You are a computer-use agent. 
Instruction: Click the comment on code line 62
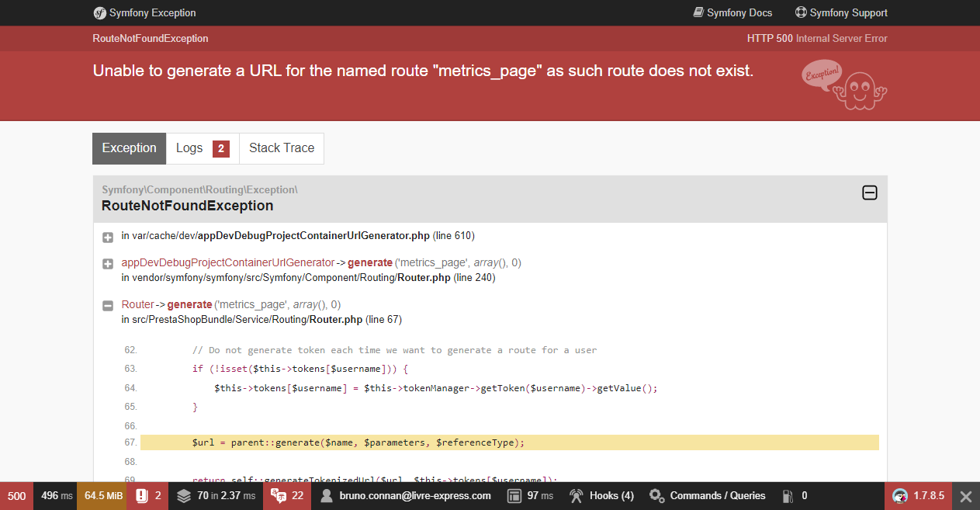394,350
